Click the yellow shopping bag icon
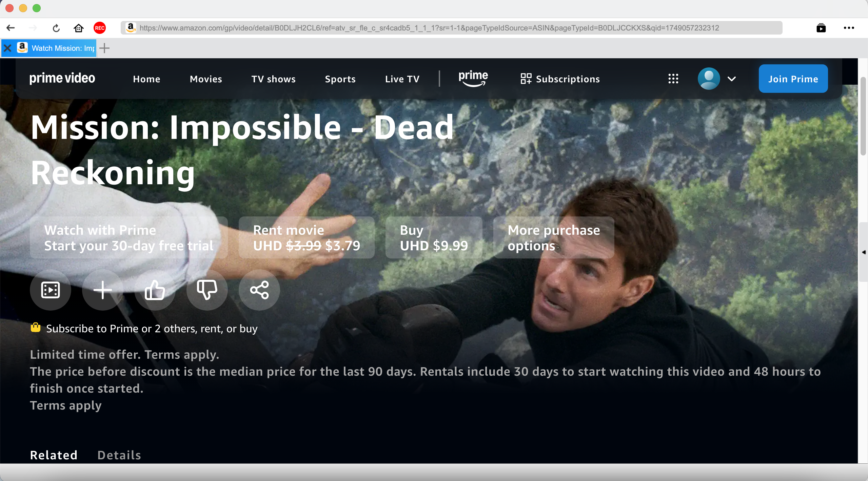868x481 pixels. point(35,328)
